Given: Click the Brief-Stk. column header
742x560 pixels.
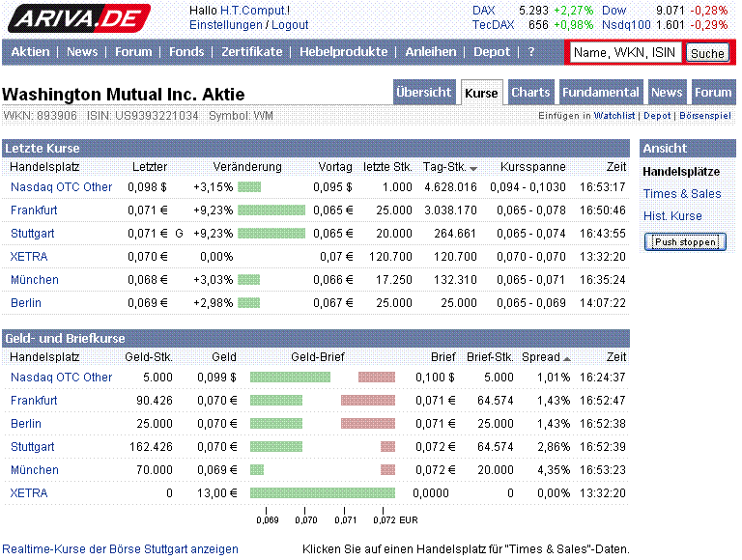Looking at the screenshot, I should coord(490,356).
